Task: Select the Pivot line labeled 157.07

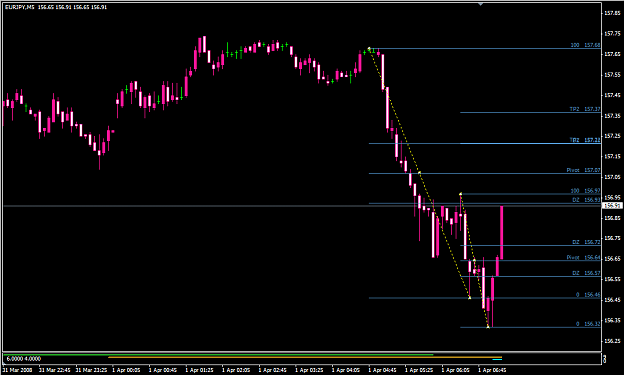Action: pyautogui.click(x=484, y=173)
